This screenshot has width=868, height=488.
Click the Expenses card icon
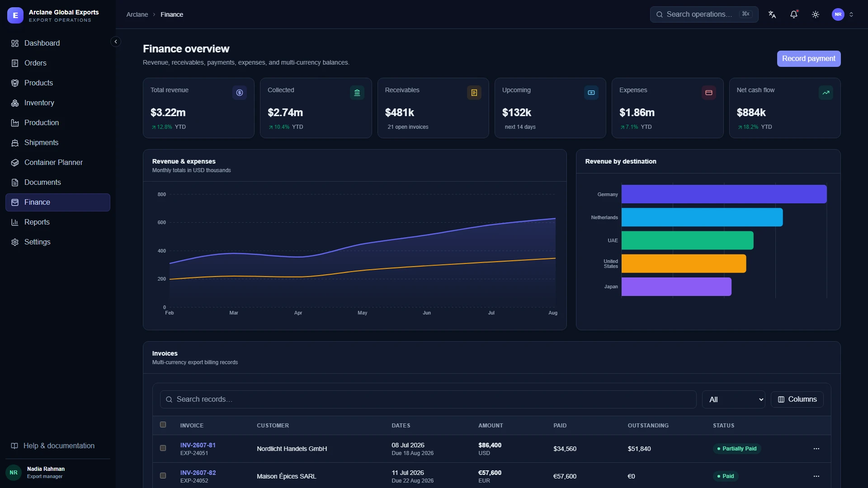(x=709, y=93)
